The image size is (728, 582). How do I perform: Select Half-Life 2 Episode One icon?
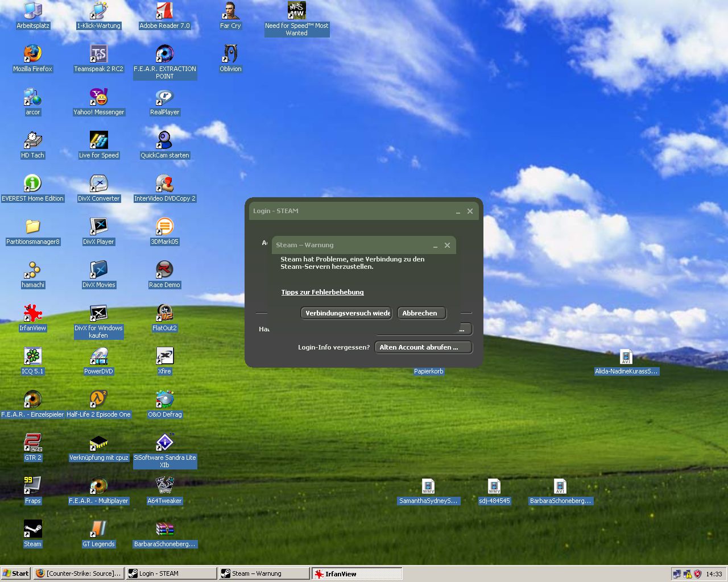(98, 405)
